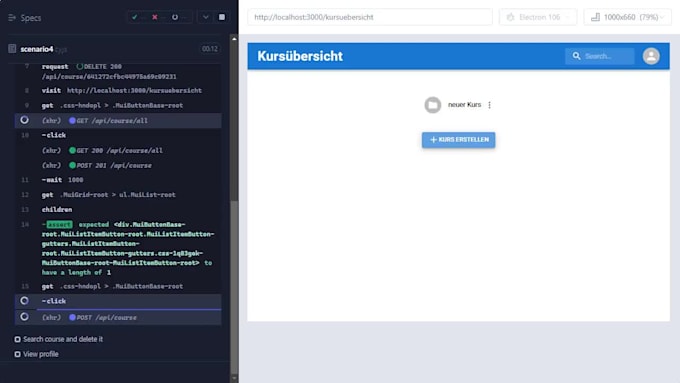Screen dimensions: 680x383
Task: Select the GET 200 /api/course/all xhr row
Action: [118, 151]
